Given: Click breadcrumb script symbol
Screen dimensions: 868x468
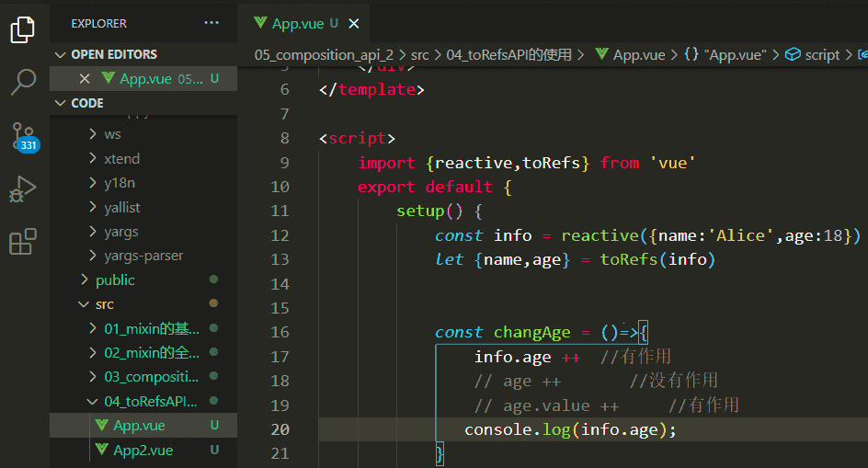Looking at the screenshot, I should coord(813,55).
